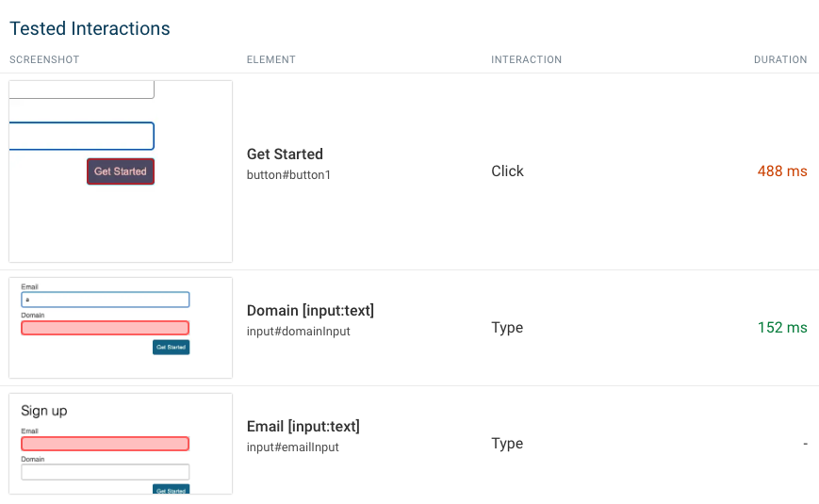Click the input#emailInput selector text
Viewport: 819px width, 504px height.
point(292,447)
